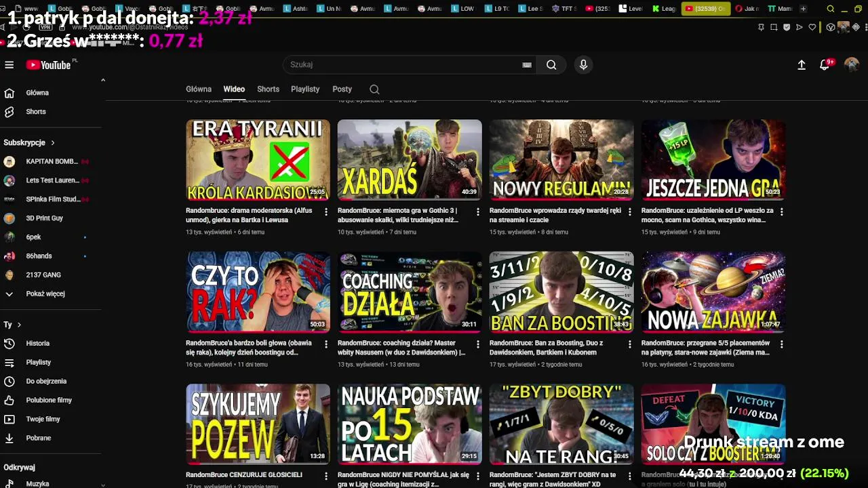Open the SZYKUJEMY POZEW video thumbnail
868x488 pixels.
coord(258,424)
